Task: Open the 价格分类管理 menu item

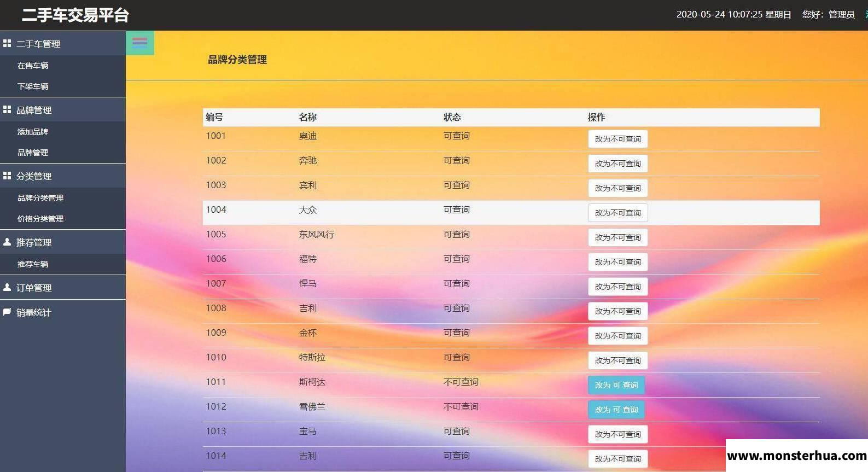Action: (40, 219)
